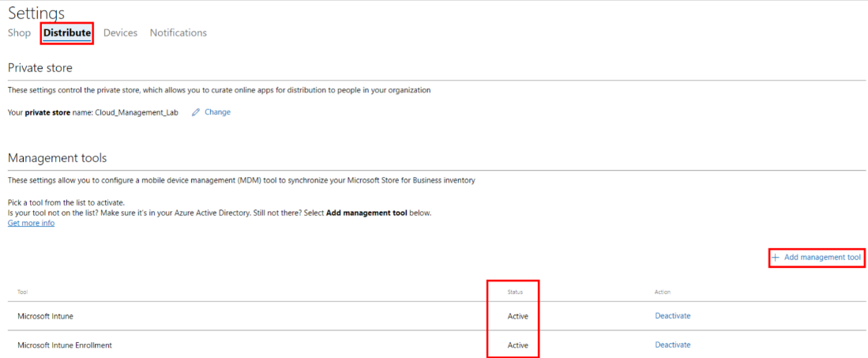Click the Change link for private store name

pyautogui.click(x=217, y=112)
